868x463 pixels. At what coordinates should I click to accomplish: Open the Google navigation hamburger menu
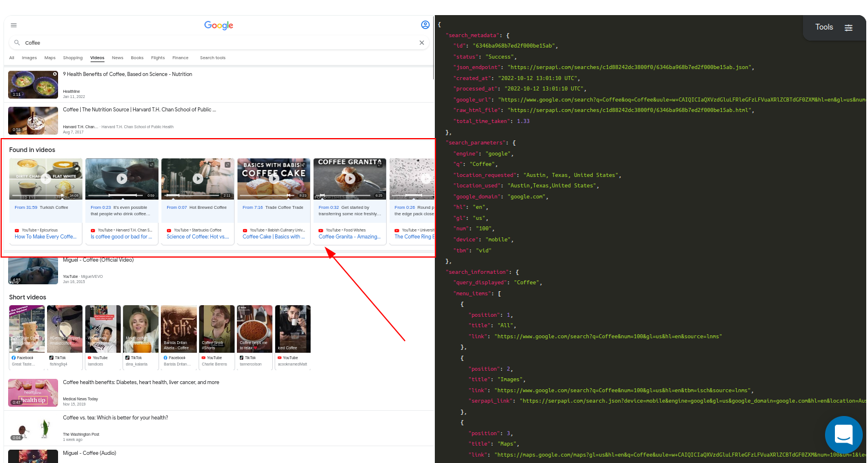[x=13, y=25]
